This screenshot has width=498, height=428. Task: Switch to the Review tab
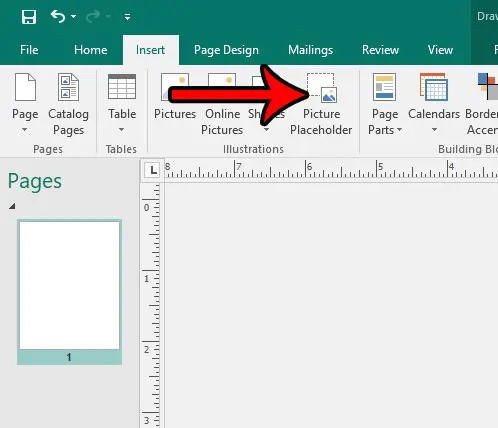click(380, 50)
